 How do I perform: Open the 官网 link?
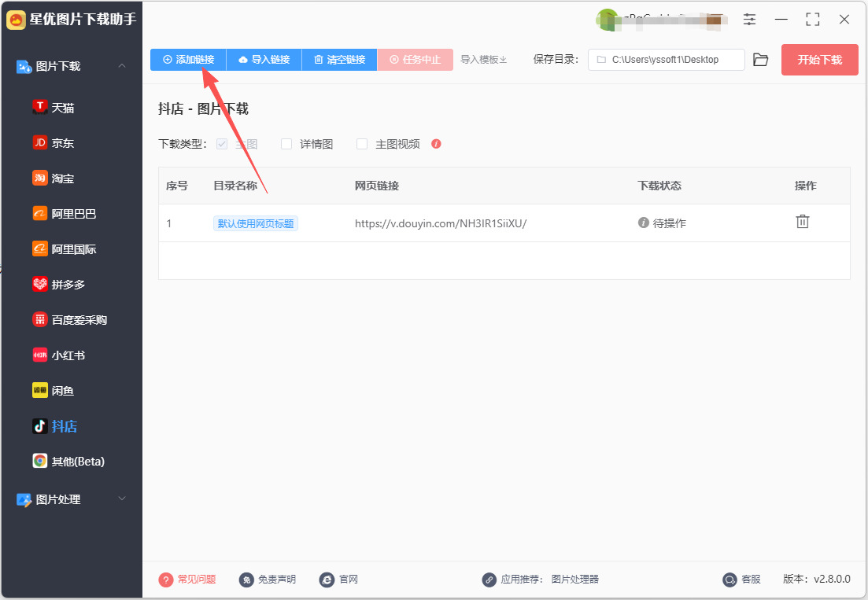[x=339, y=579]
